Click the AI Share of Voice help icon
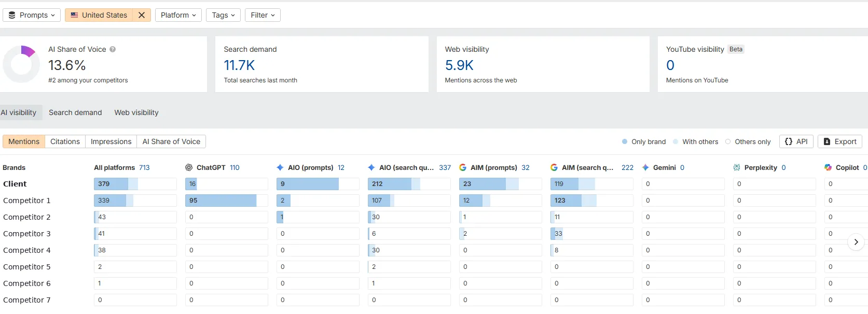 point(113,49)
